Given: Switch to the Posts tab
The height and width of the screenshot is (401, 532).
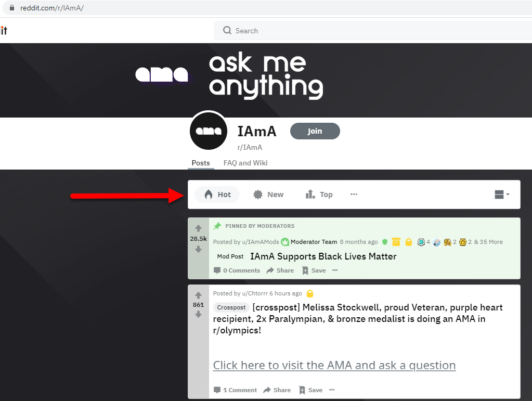Looking at the screenshot, I should (x=201, y=163).
